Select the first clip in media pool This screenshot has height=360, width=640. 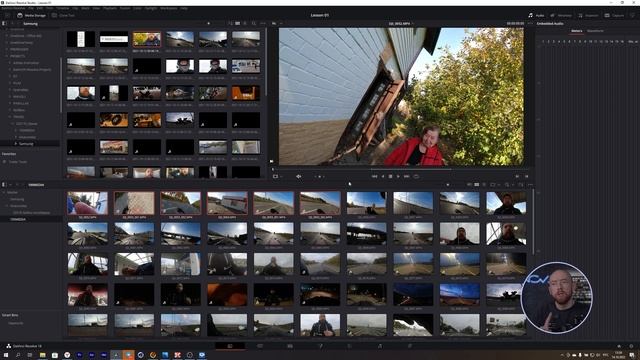tap(87, 203)
